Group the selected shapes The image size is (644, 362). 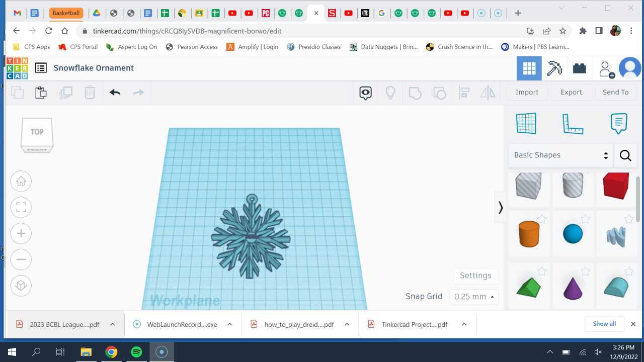point(415,93)
